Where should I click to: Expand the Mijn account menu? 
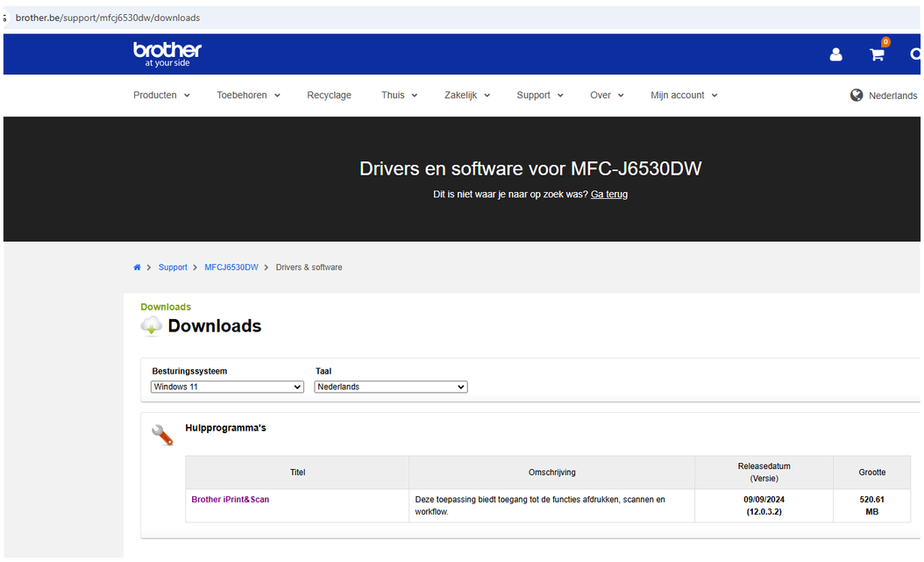[684, 95]
